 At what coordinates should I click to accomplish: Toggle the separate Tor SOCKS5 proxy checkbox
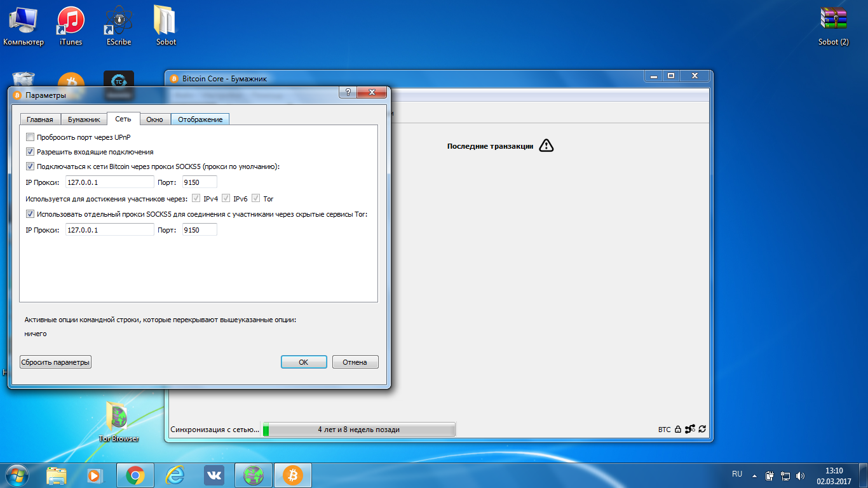[30, 214]
